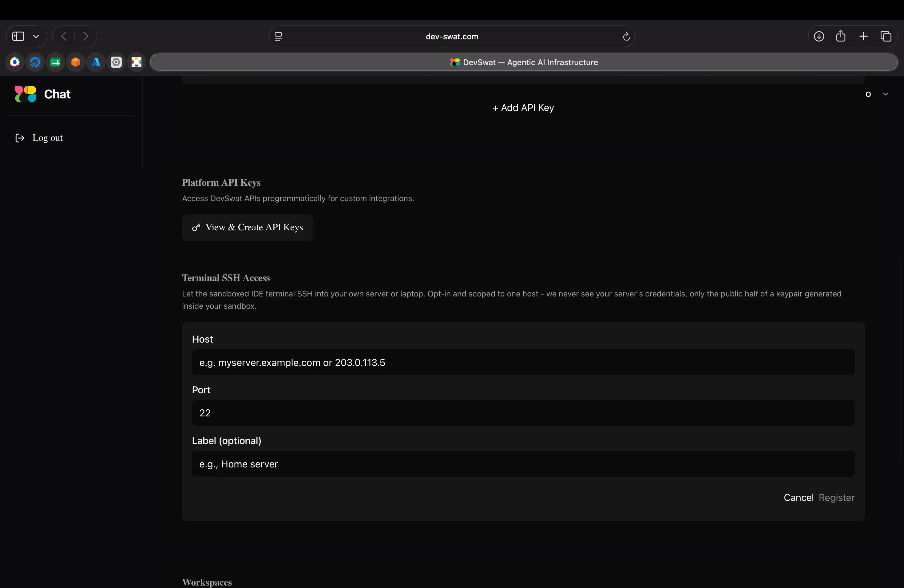Click + Add API Key
The width and height of the screenshot is (904, 588).
click(523, 108)
